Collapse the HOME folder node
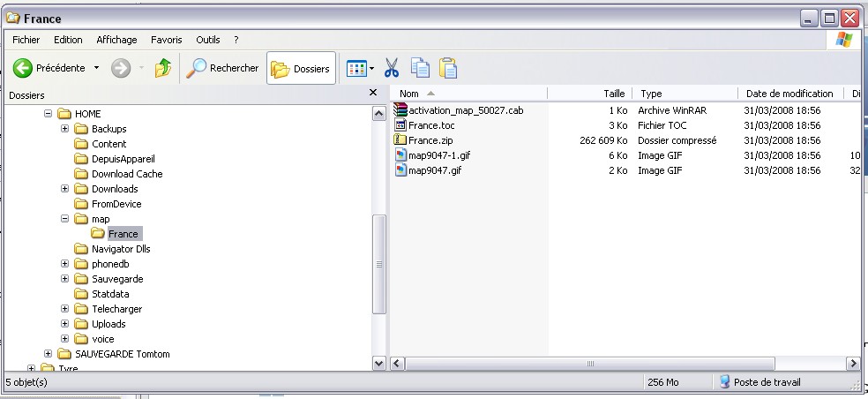 click(48, 114)
